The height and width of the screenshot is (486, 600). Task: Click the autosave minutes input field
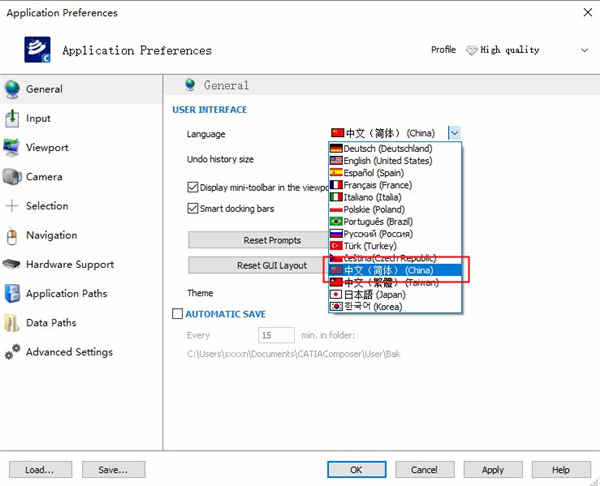276,335
